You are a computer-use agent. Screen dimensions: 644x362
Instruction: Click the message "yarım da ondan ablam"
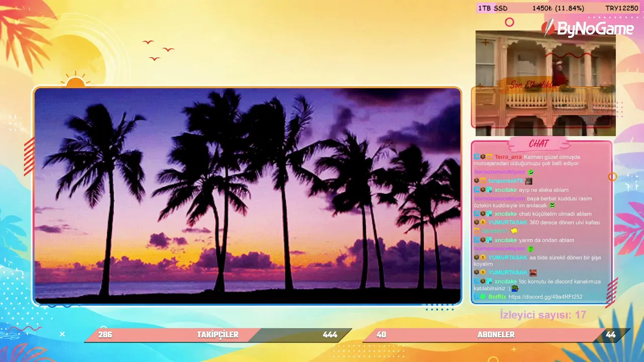[546, 240]
